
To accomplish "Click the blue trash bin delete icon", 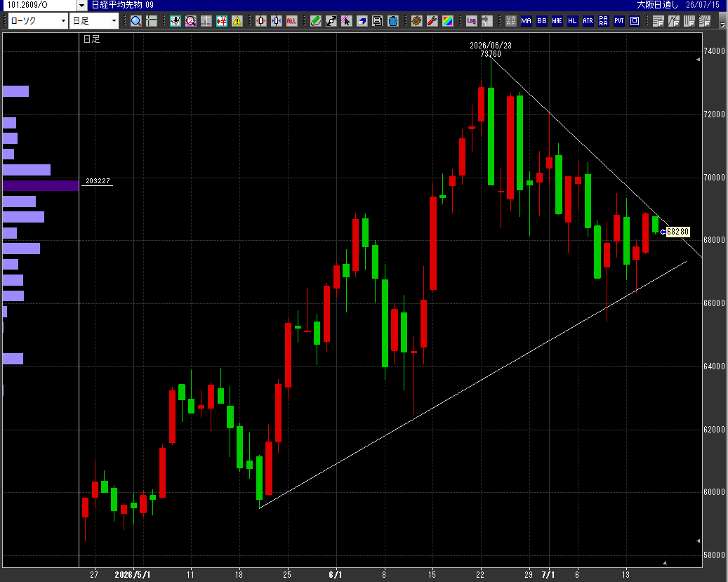I will click(393, 21).
